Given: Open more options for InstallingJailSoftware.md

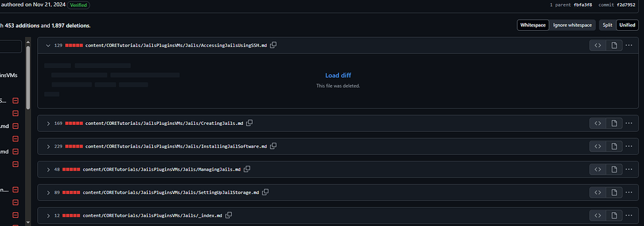Looking at the screenshot, I should [x=629, y=146].
